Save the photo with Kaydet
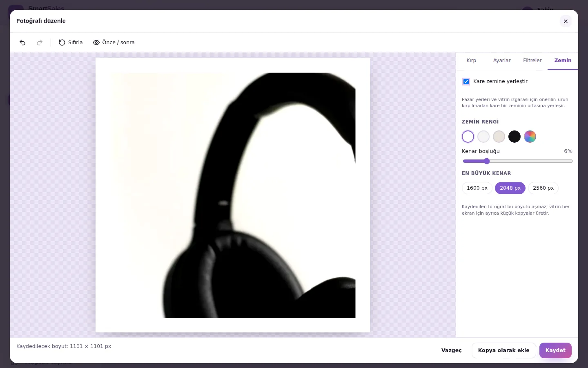This screenshot has height=368, width=588. coord(555,350)
